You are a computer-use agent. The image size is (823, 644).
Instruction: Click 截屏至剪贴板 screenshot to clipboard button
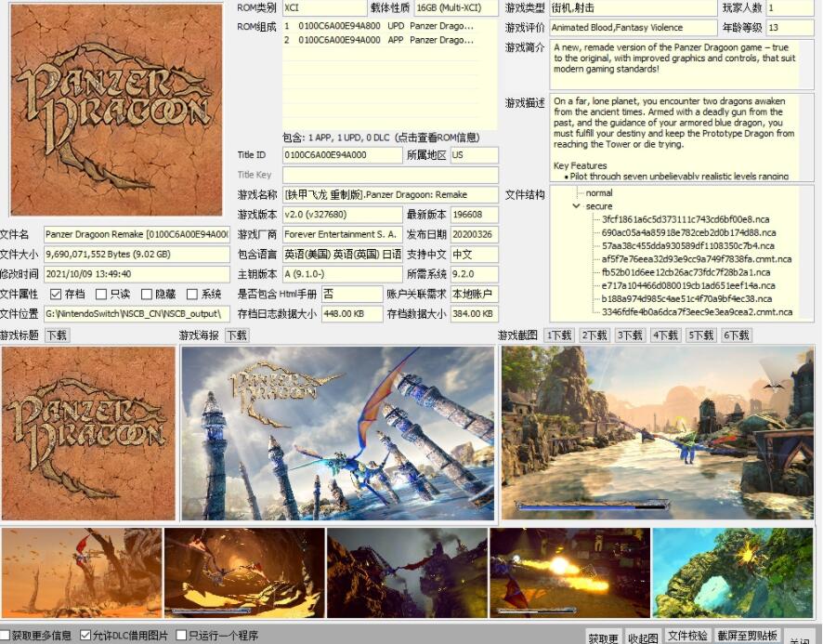pos(747,636)
